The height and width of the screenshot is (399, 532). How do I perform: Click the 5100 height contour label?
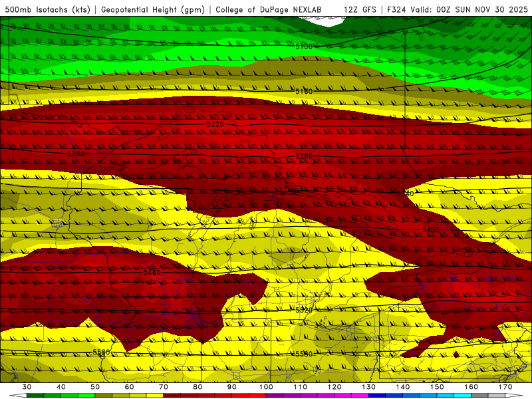click(x=304, y=47)
